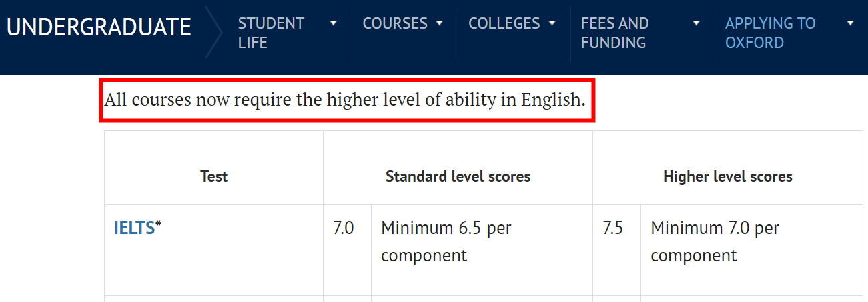Follow the IELTS link in the table
868x302 pixels.
coord(135,228)
